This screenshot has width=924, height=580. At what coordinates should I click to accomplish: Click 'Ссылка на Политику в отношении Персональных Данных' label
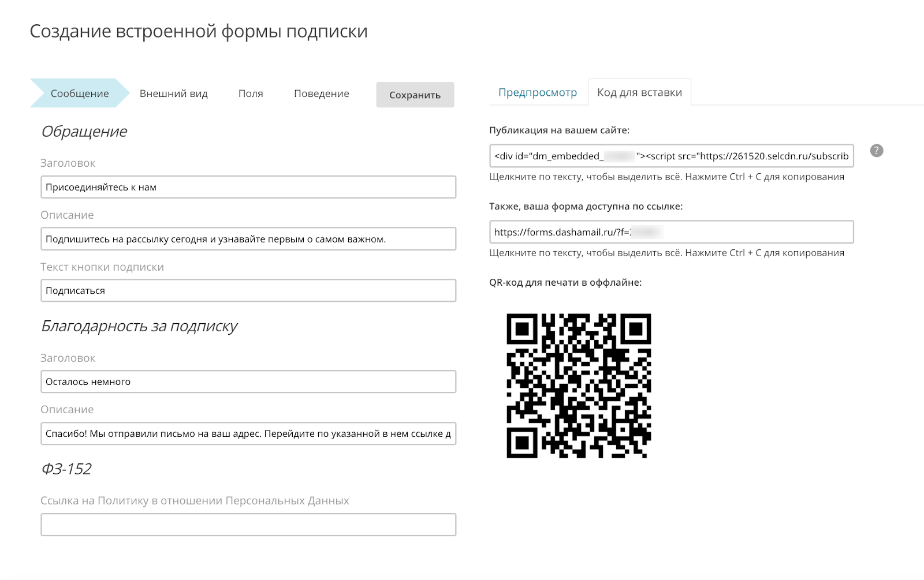coord(195,501)
